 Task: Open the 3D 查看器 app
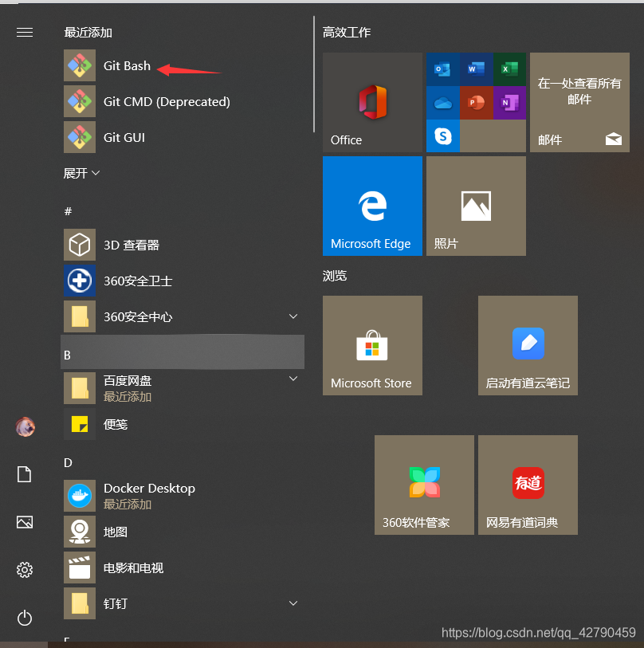(x=184, y=245)
